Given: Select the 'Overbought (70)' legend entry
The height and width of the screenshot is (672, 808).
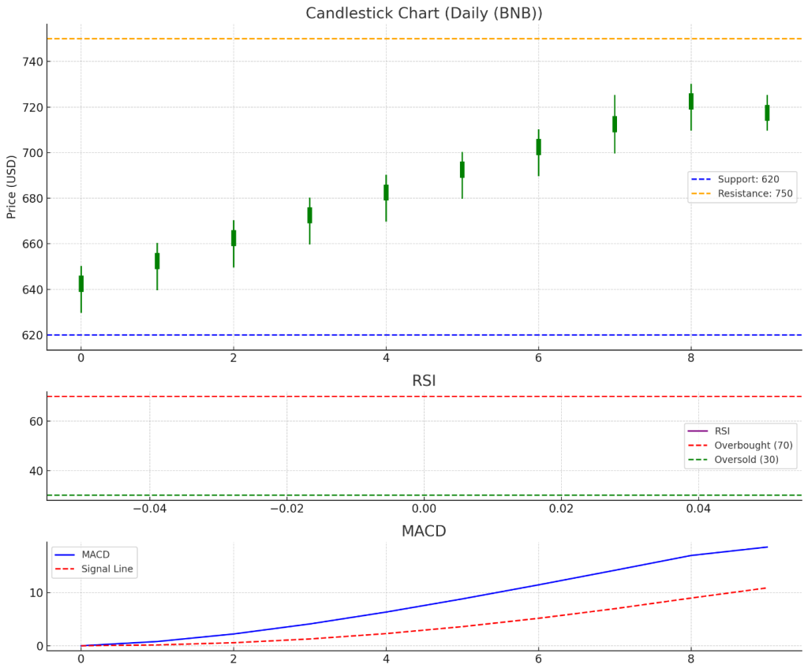Looking at the screenshot, I should pos(740,446).
